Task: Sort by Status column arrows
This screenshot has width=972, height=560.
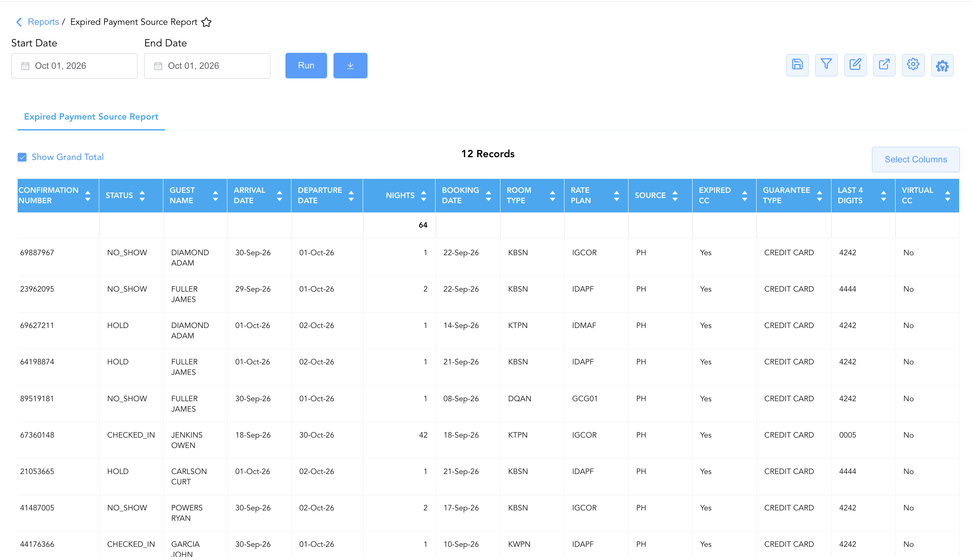Action: 142,196
